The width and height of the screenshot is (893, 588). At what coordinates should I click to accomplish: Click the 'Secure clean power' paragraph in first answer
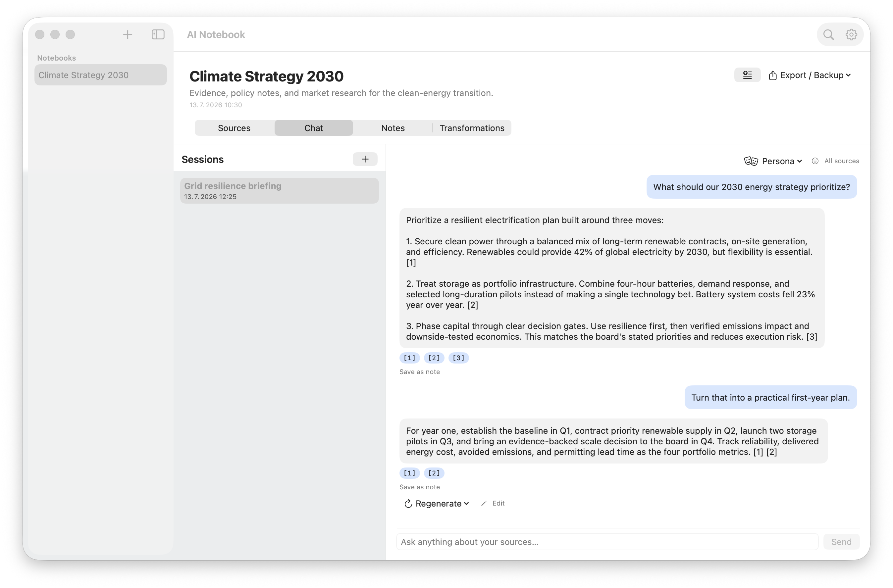click(609, 252)
